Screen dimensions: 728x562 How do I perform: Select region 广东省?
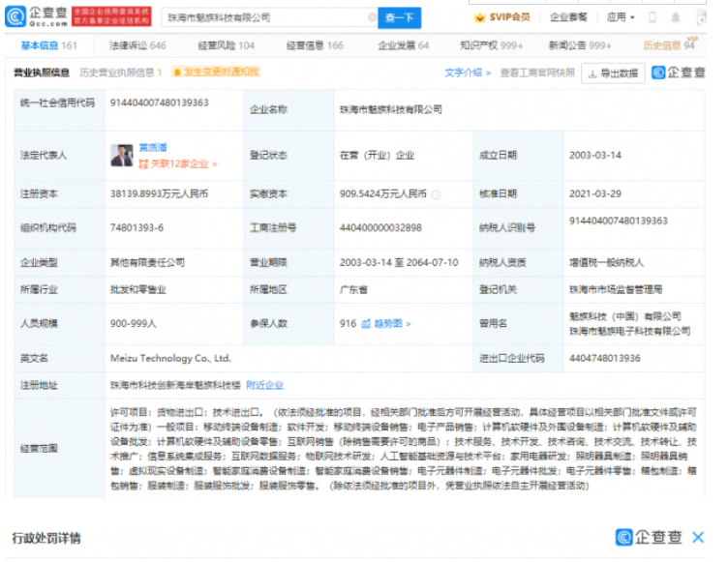click(353, 289)
